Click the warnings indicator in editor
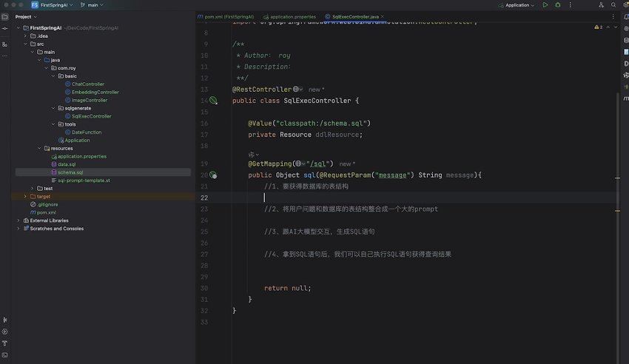The height and width of the screenshot is (364, 629). 598,27
